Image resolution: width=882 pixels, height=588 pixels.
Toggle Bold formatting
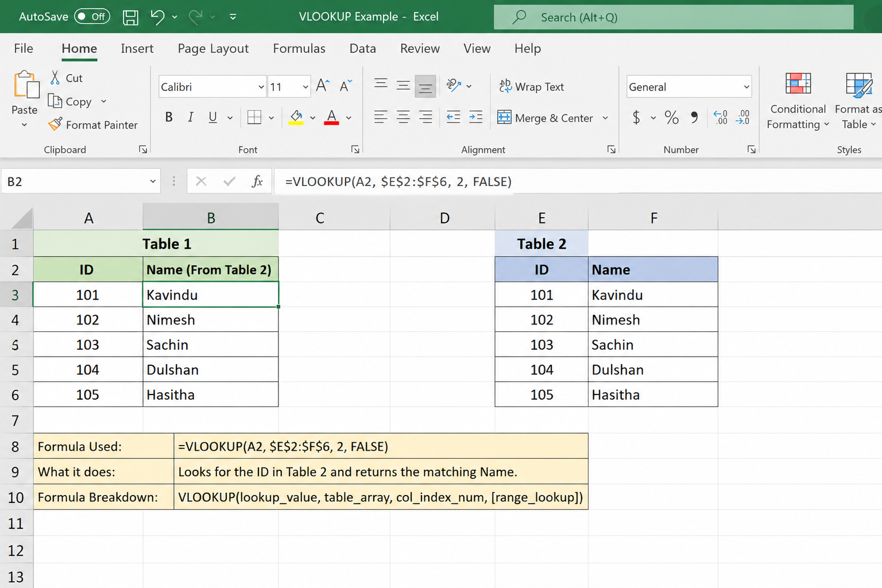click(169, 117)
